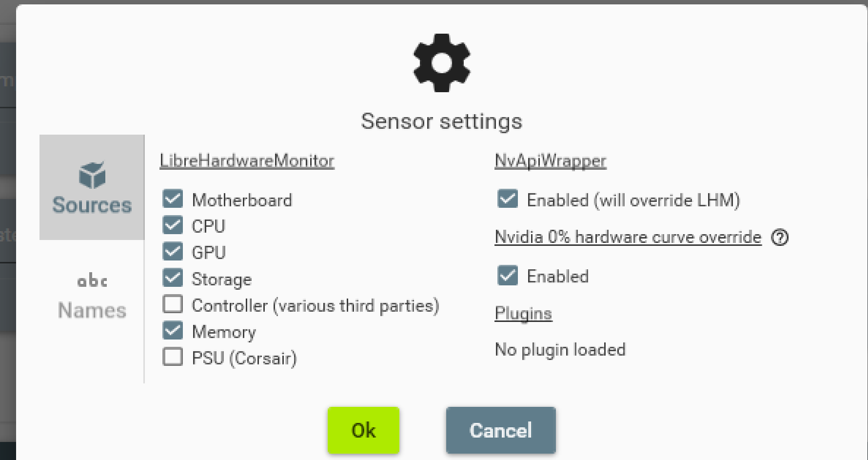Click the abc icon above Names
Image resolution: width=868 pixels, height=460 pixels.
click(92, 280)
